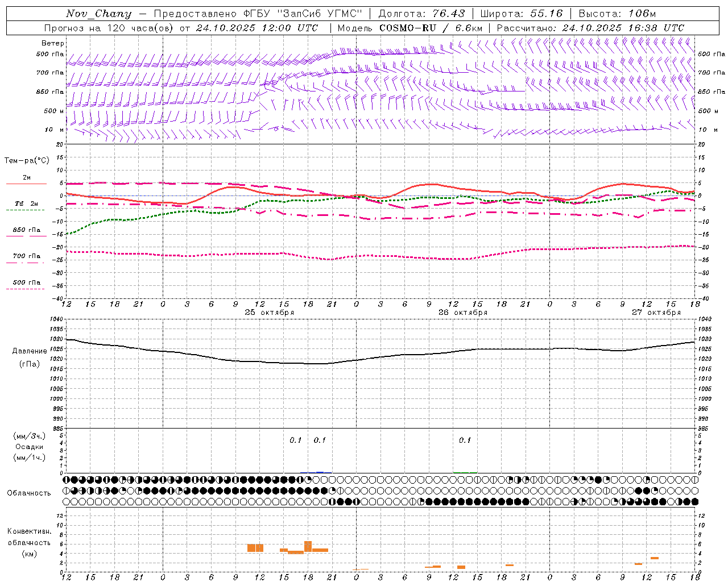
Task: Select the Тем-ра(°C) axis label
Action: click(27, 161)
